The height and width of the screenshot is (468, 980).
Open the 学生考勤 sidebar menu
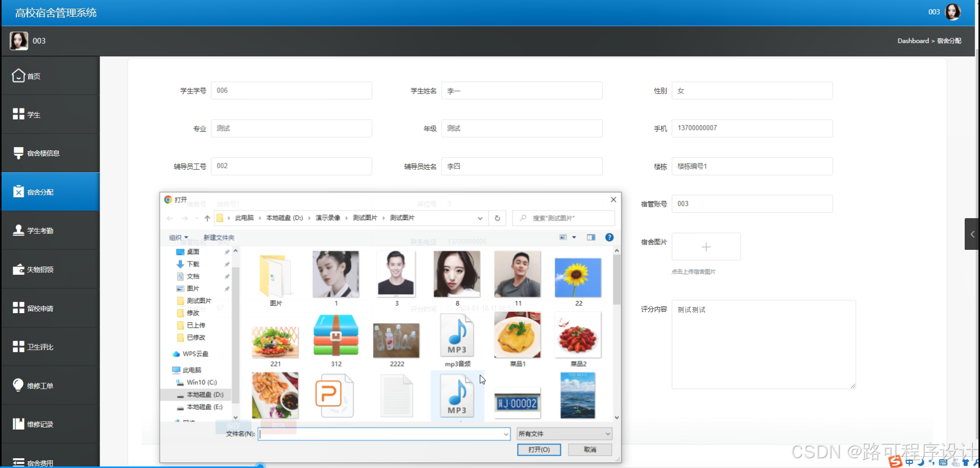[x=51, y=230]
